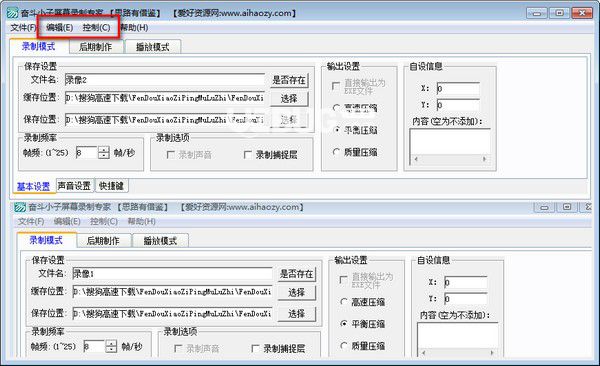Enable 录制捕捉层 checkbox in the 录像1 window
600x366 pixels.
click(x=255, y=348)
